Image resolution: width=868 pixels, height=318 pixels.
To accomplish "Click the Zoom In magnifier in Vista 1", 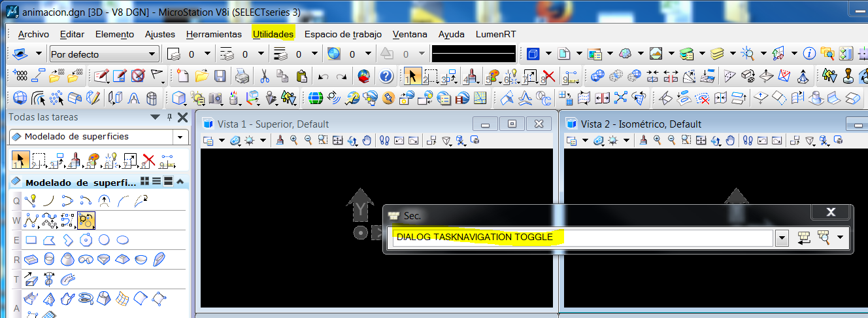I will pyautogui.click(x=294, y=140).
